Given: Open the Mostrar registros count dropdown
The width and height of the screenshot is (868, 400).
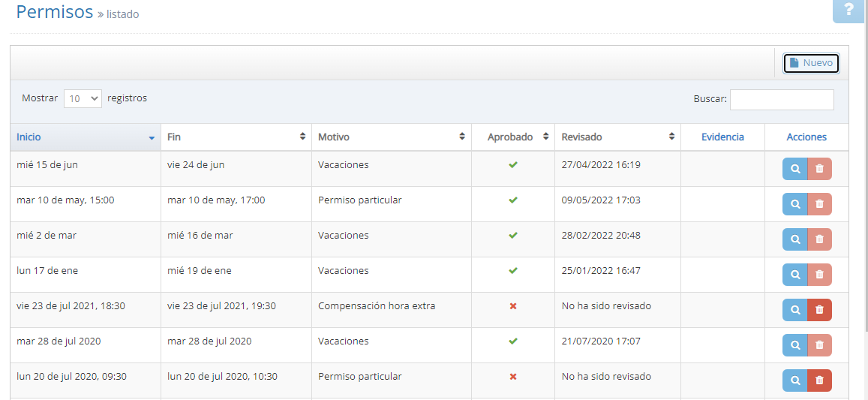Looking at the screenshot, I should point(83,98).
